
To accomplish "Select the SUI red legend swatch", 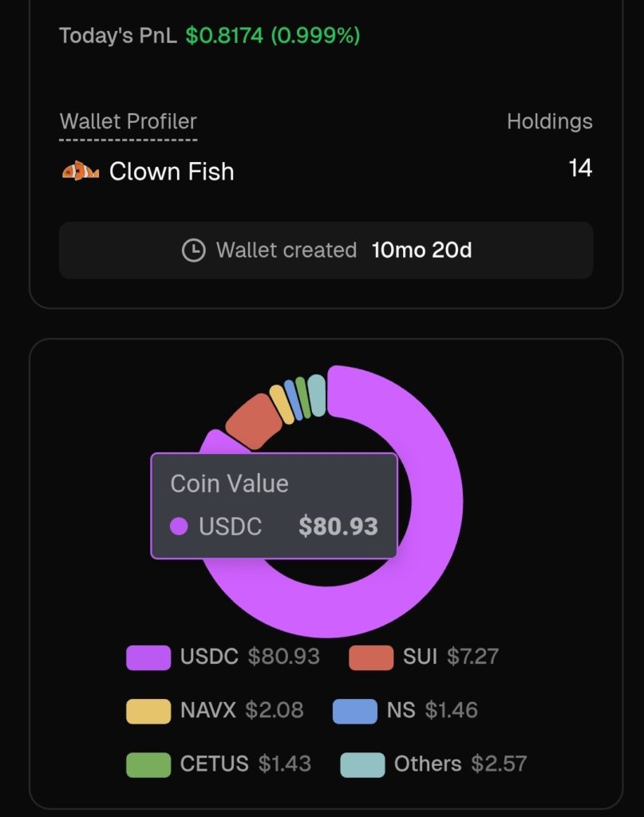I will tap(371, 657).
